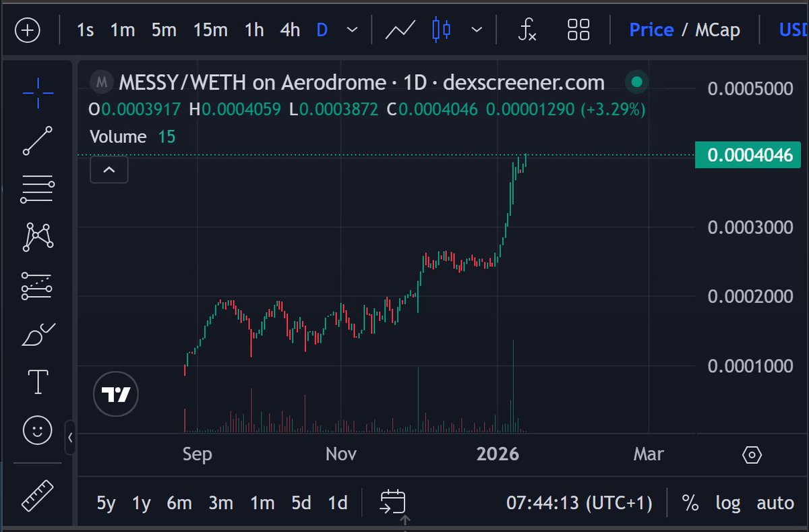Open the chart style dropdown chevron

[477, 30]
